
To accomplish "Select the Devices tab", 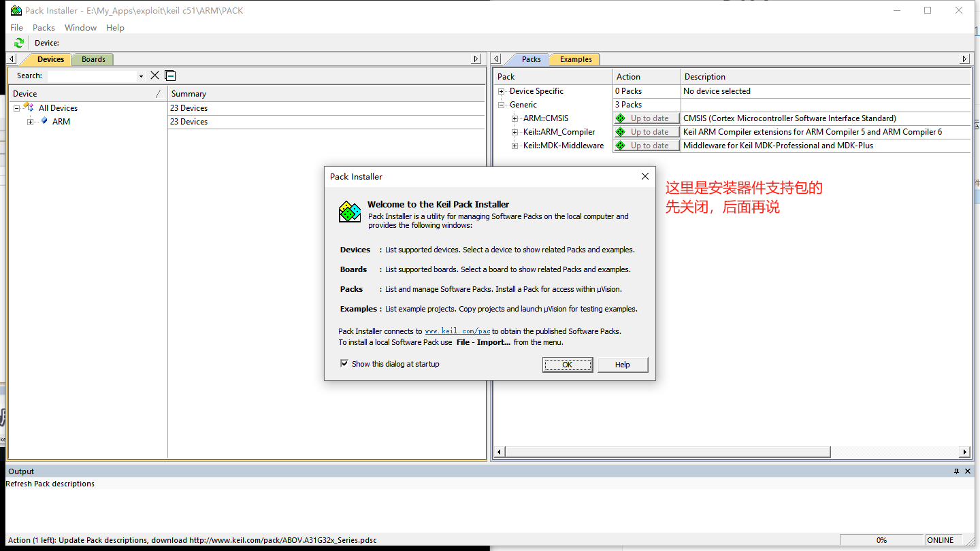I will tap(50, 59).
